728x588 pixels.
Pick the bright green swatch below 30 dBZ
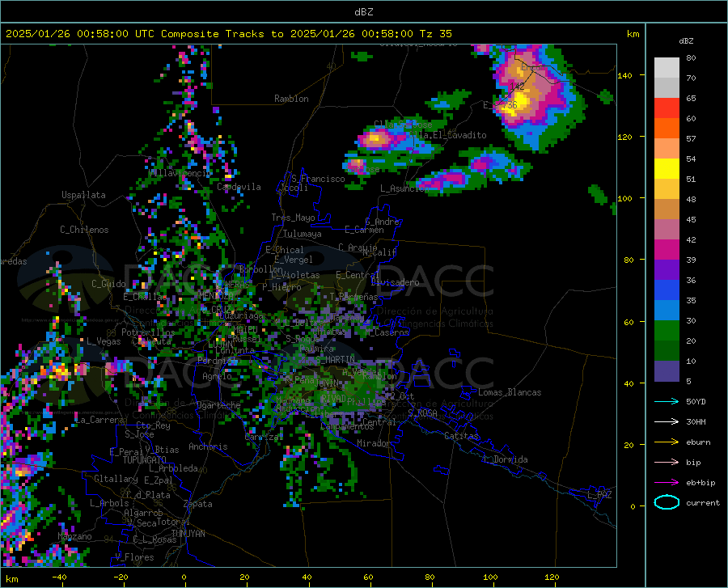point(667,331)
